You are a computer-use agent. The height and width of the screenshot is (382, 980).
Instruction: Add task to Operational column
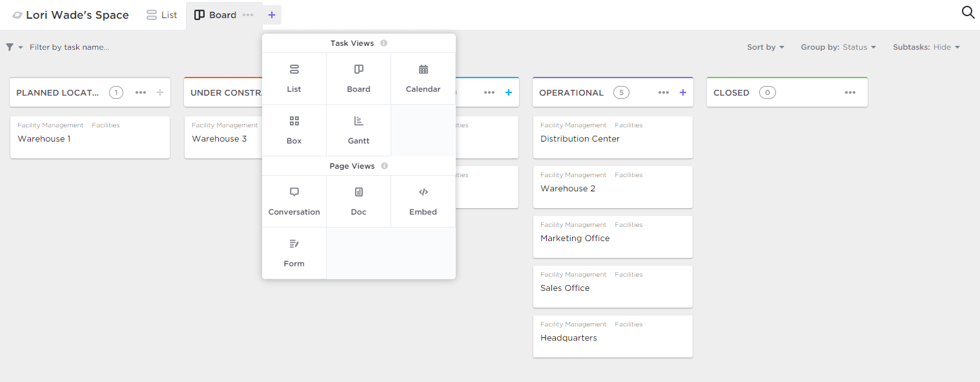(x=682, y=92)
